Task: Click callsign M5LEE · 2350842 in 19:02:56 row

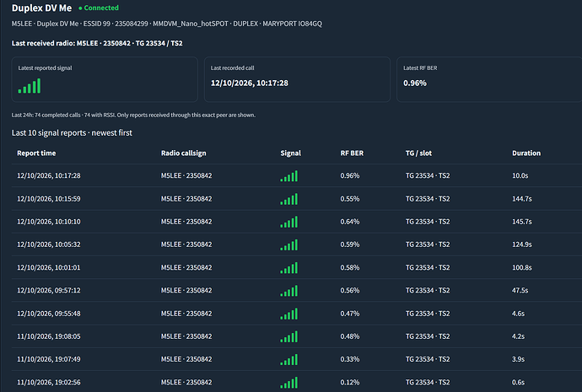Action: (186, 383)
